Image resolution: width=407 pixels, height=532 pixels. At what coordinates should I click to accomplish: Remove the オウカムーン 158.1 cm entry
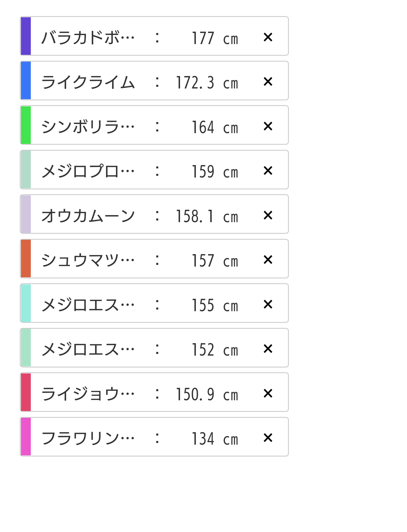[268, 215]
